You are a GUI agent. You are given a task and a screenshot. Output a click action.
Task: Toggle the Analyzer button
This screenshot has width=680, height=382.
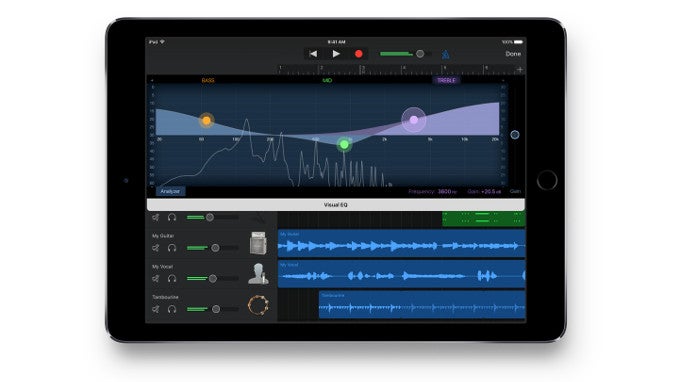click(170, 191)
